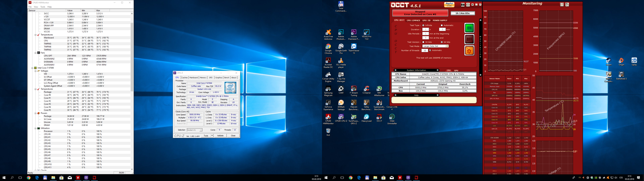Open the Tools menu in HWMonitor
The width and height of the screenshot is (644, 181).
point(43,7)
